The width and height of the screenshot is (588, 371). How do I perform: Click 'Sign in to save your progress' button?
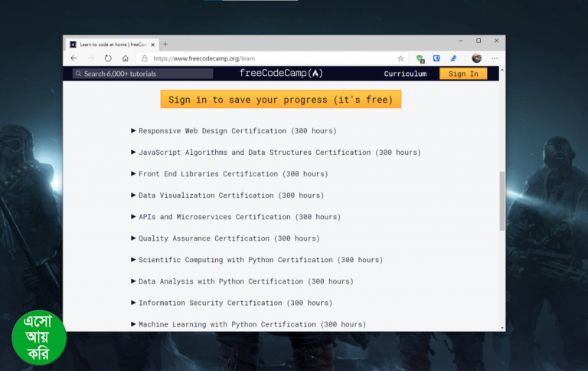(280, 100)
